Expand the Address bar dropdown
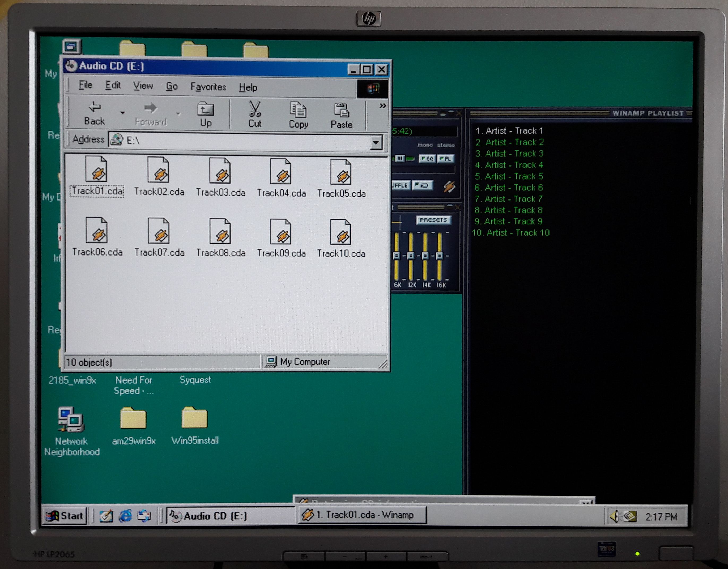The width and height of the screenshot is (728, 569). pos(376,143)
